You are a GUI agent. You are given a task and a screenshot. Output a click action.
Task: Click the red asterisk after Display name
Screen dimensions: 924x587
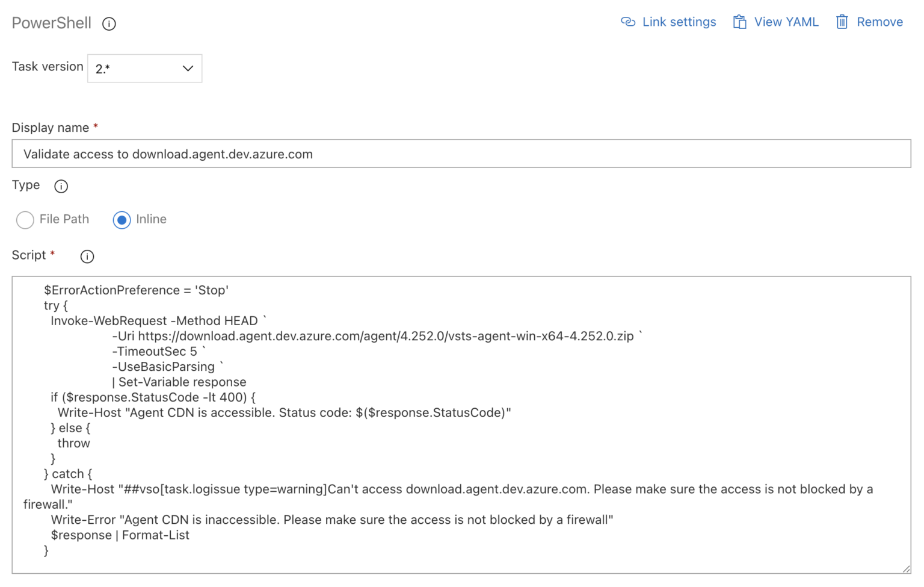point(96,126)
